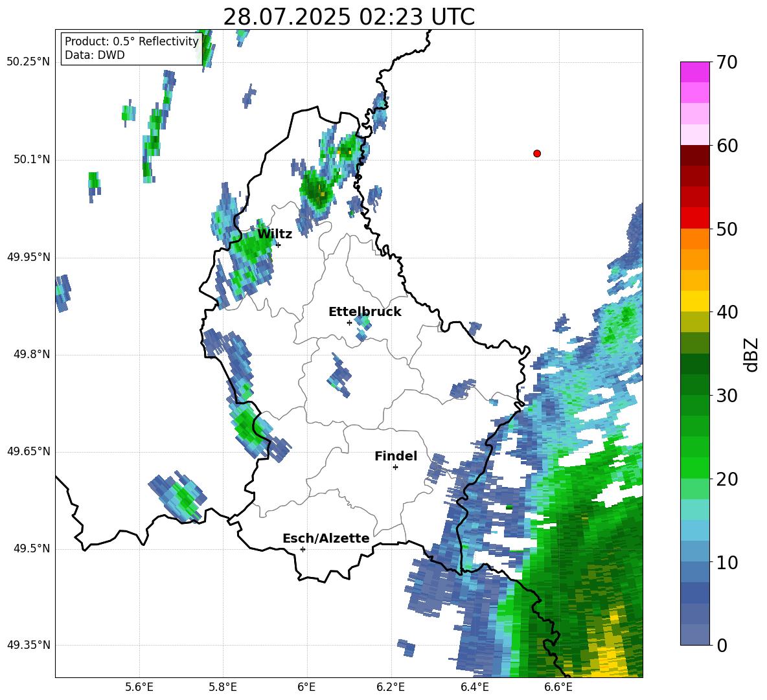
Task: Click the yellow 40 dBZ colorbar swatch
Action: 694,302
